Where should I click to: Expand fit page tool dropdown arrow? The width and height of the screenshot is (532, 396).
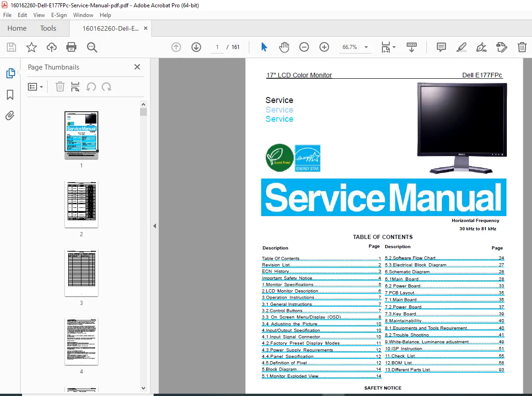394,47
